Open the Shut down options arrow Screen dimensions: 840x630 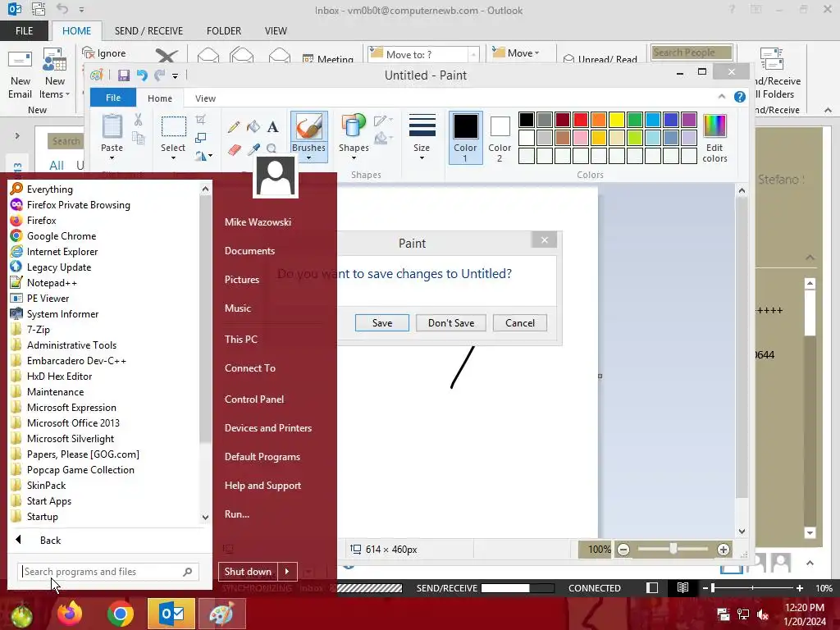[287, 572]
